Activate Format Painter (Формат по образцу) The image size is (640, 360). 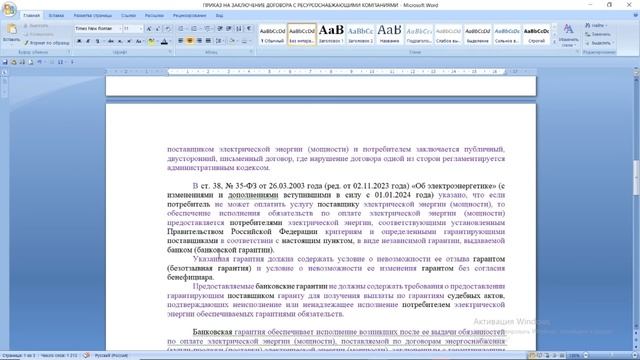(47, 43)
